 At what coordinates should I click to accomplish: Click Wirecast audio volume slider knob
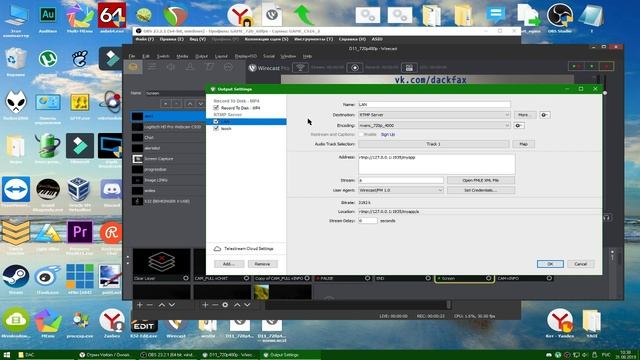click(605, 93)
